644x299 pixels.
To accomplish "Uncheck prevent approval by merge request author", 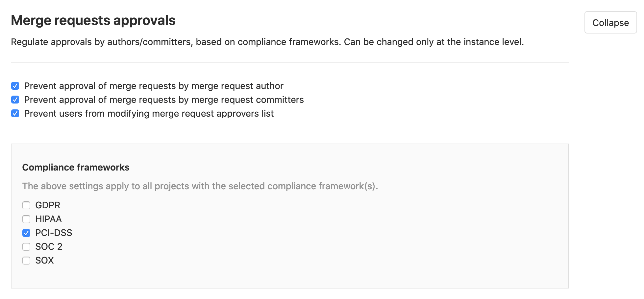I will [15, 86].
